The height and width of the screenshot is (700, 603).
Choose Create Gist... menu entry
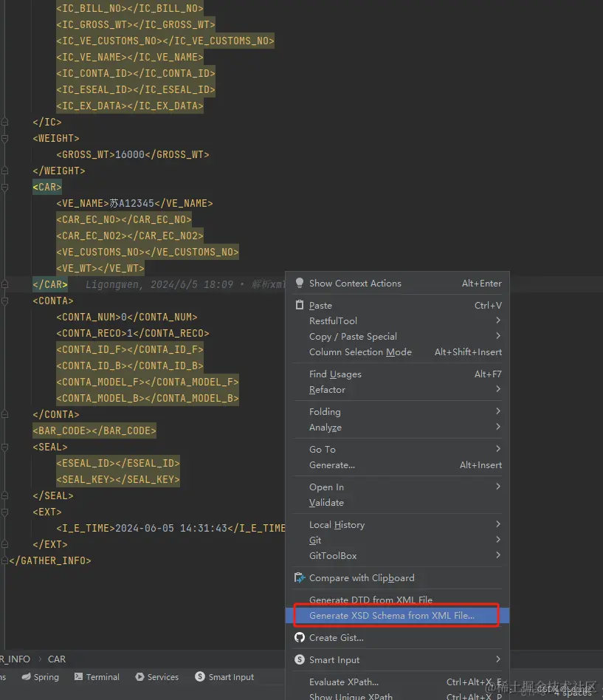[397, 637]
